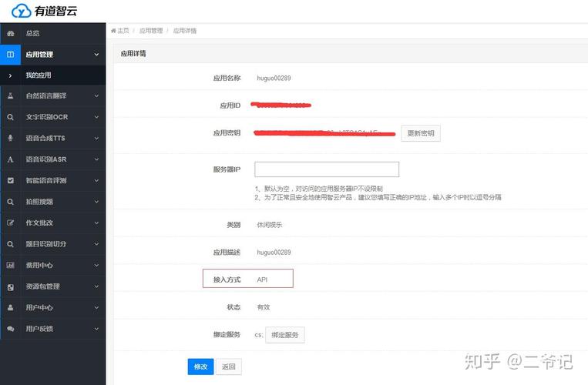Click the 应用管理 blue panel icon

[11, 55]
